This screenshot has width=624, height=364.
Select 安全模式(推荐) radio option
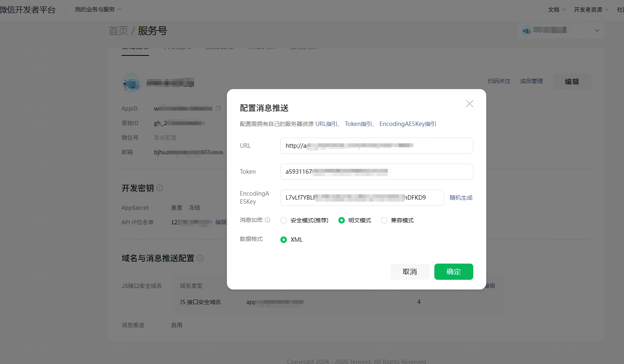tap(284, 220)
